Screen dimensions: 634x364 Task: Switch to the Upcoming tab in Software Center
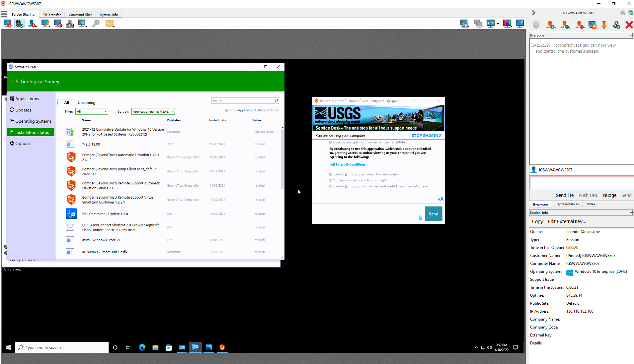coord(86,103)
